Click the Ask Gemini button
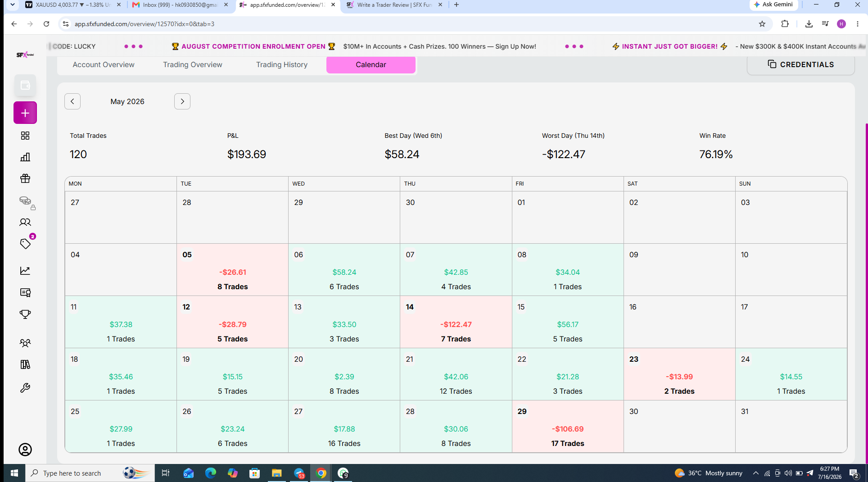This screenshot has height=482, width=868. (x=773, y=5)
